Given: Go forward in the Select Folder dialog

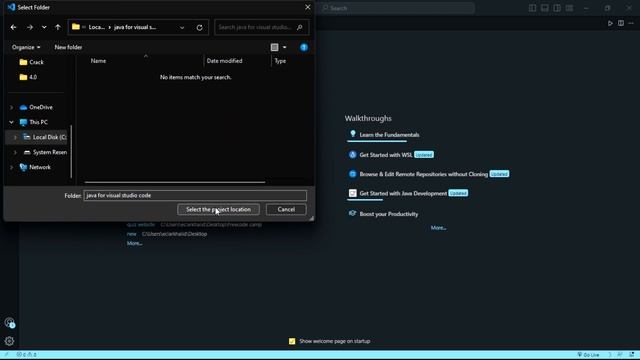Looking at the screenshot, I should point(29,27).
